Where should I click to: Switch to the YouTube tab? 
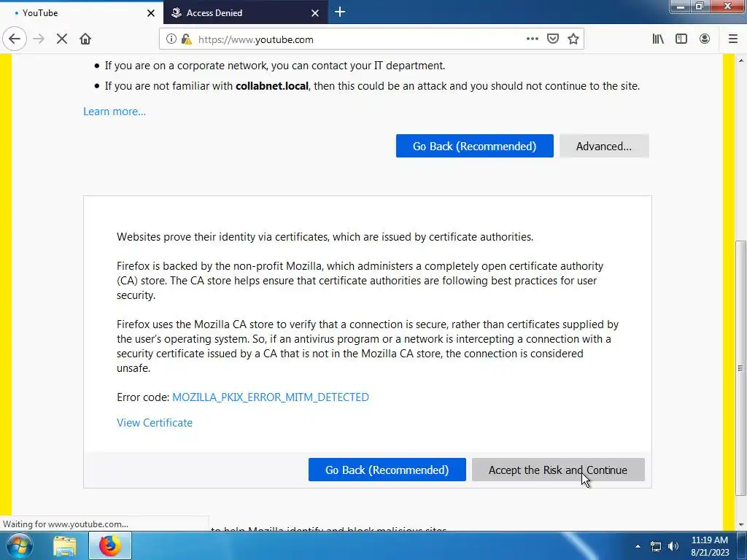coord(82,13)
